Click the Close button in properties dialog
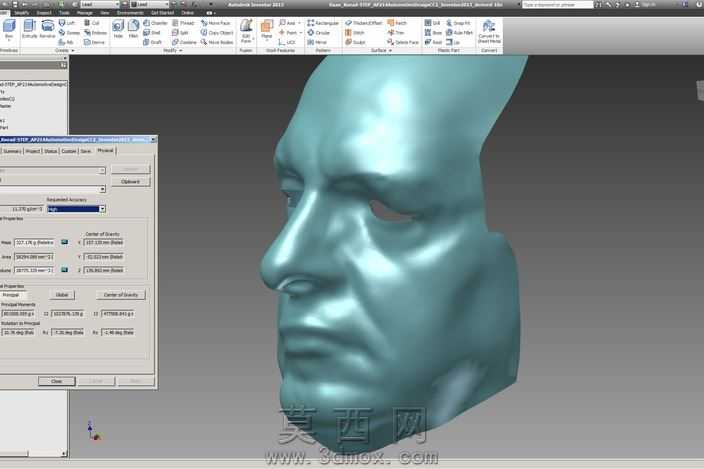This screenshot has width=704, height=469. 57,381
